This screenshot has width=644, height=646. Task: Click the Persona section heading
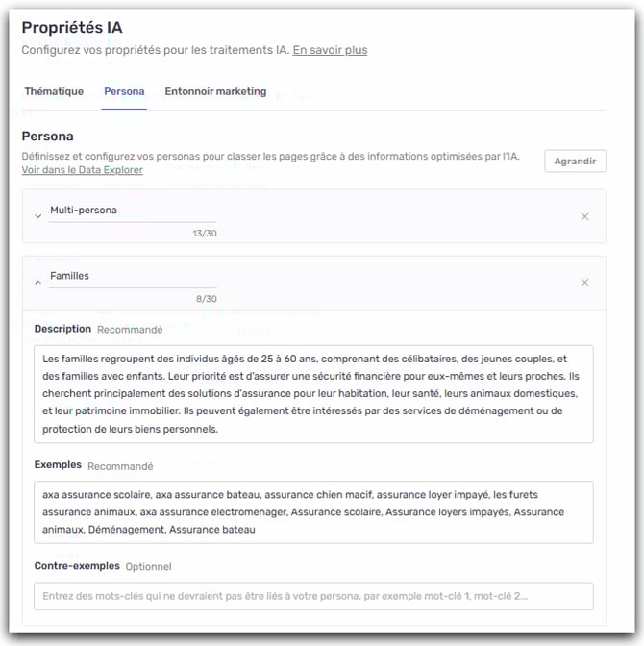point(47,137)
